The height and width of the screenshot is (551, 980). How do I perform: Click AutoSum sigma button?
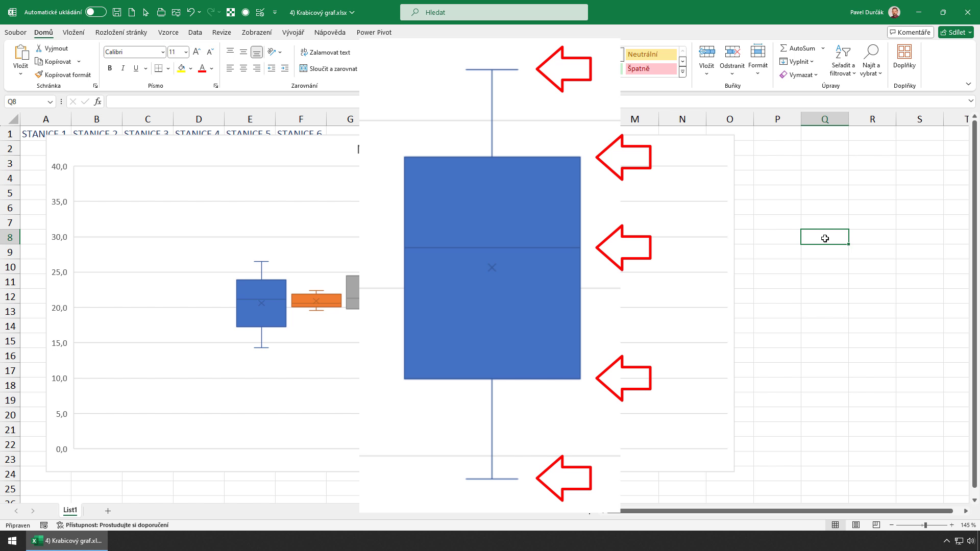coord(798,48)
